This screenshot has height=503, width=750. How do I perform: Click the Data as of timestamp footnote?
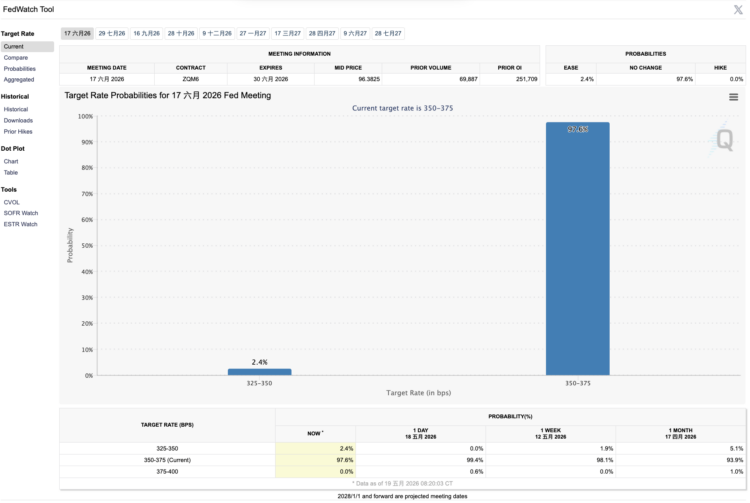(402, 484)
